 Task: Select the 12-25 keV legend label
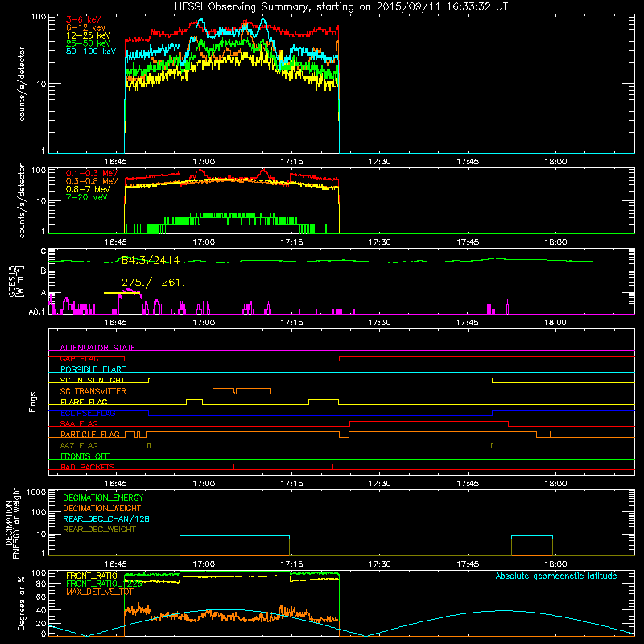89,35
